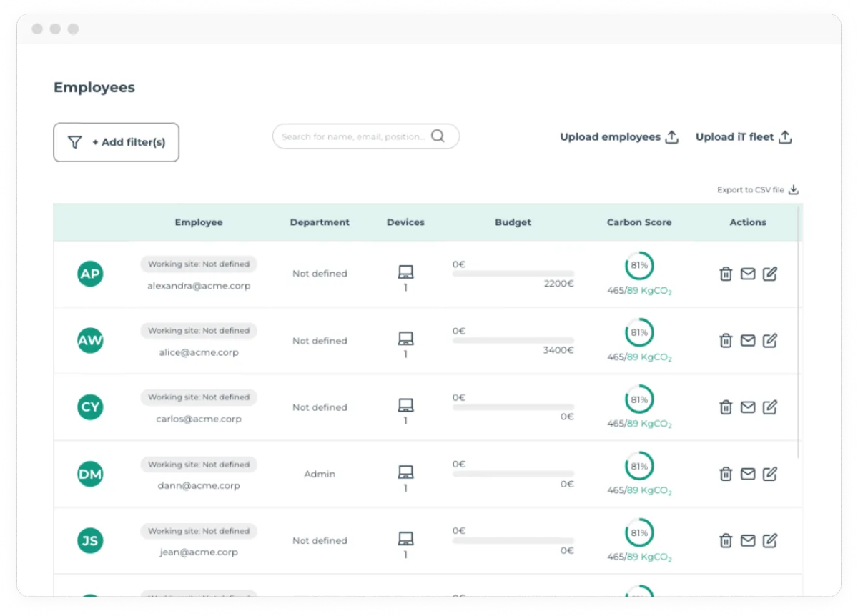Click trash icon in alice@acme.corp row

[x=726, y=341]
